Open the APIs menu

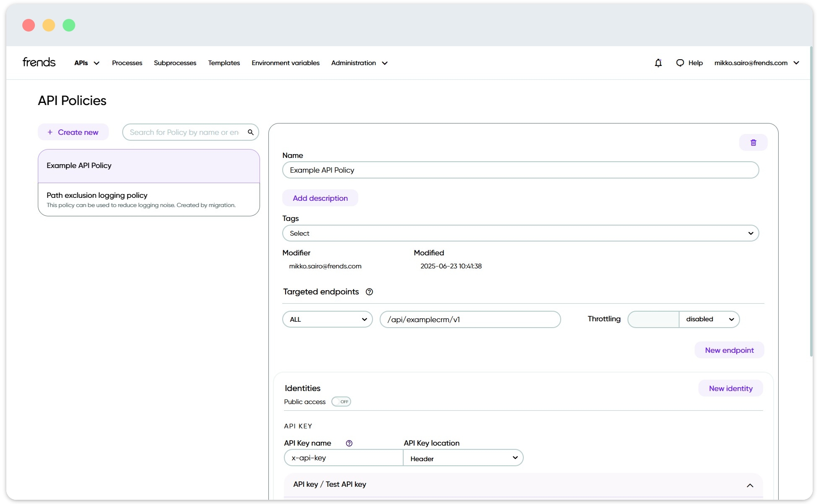[x=87, y=63]
